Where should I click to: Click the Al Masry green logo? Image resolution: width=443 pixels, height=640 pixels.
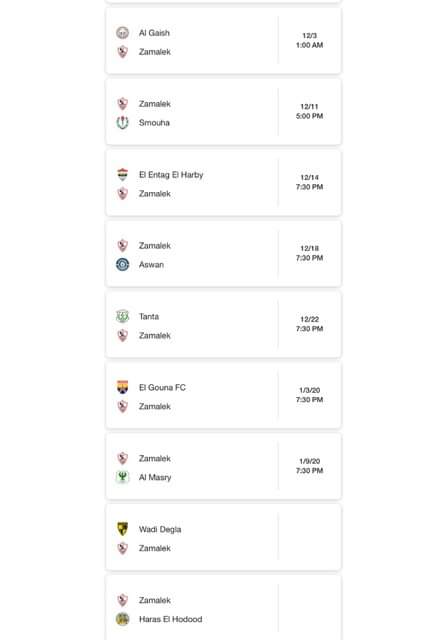coord(122,477)
